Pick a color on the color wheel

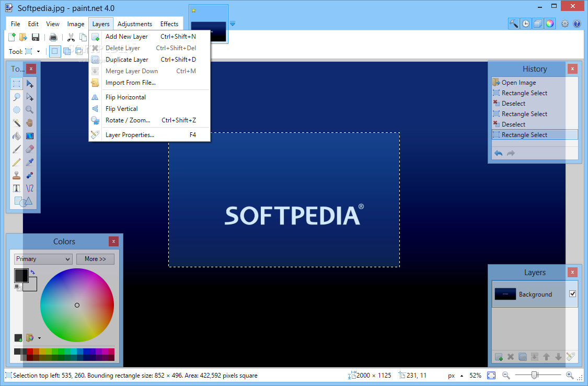(77, 305)
